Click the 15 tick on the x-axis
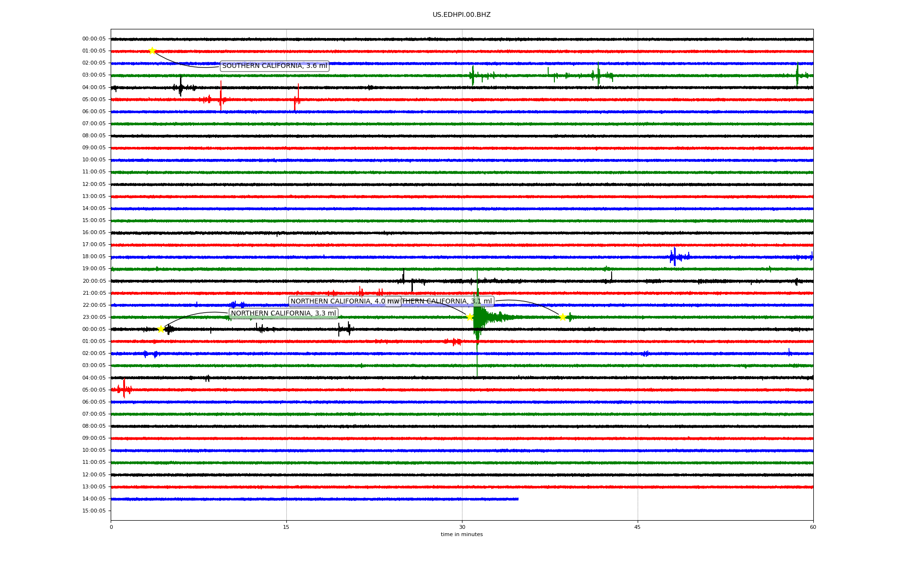The height and width of the screenshot is (578, 924). pyautogui.click(x=286, y=527)
